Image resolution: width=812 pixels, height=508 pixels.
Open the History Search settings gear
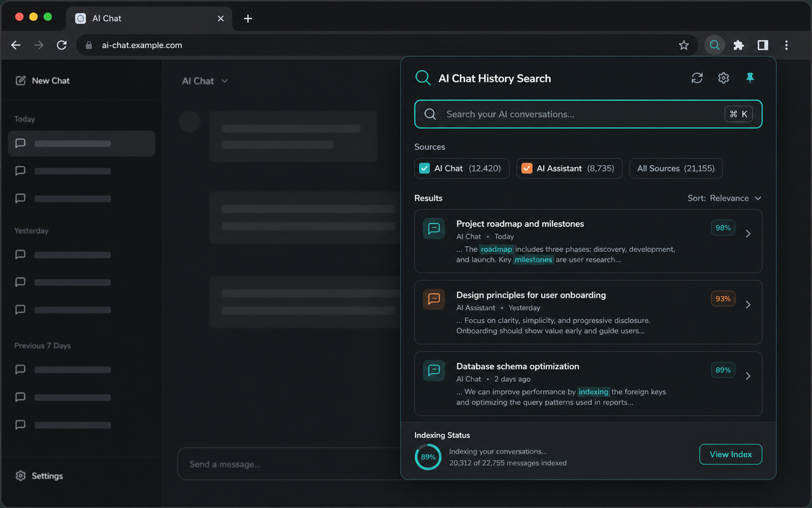pos(723,78)
